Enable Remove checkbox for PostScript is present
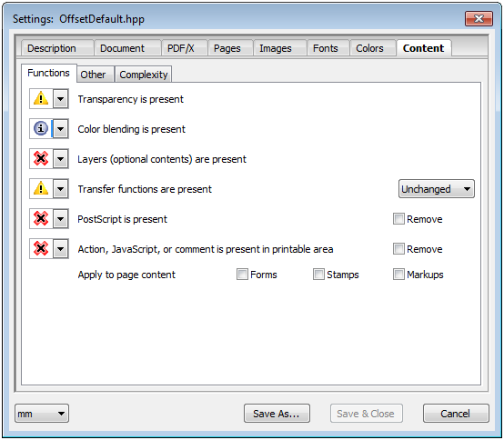The height and width of the screenshot is (440, 504). [398, 219]
